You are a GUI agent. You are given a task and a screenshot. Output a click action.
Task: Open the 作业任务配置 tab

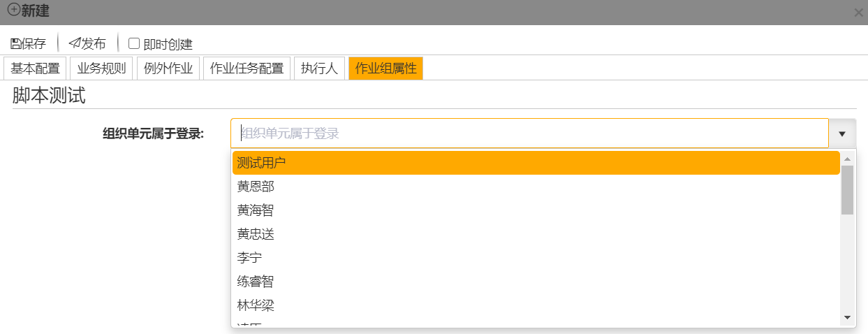(x=247, y=68)
